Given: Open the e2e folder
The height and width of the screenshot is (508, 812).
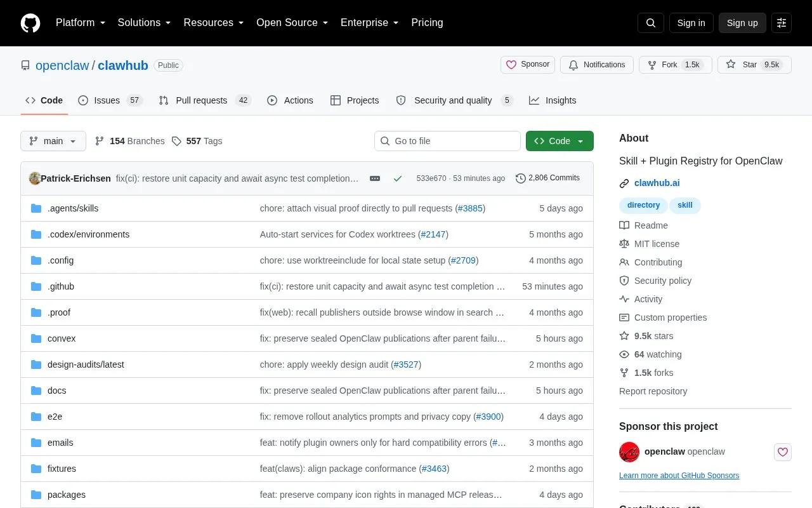Looking at the screenshot, I should tap(55, 417).
